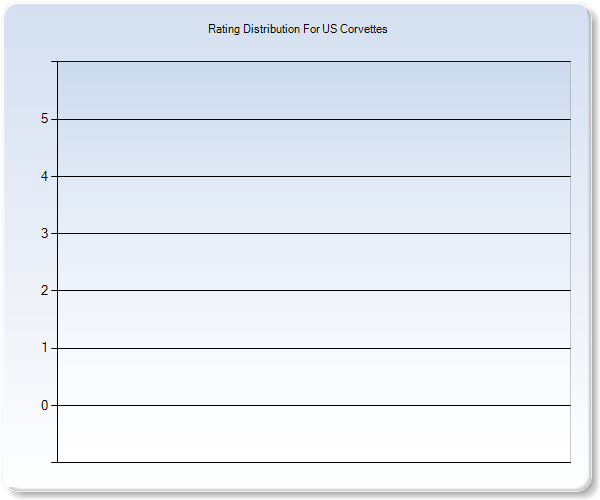Click the tick mark beside y-axis label 3
This screenshot has width=600, height=500.
click(x=54, y=233)
